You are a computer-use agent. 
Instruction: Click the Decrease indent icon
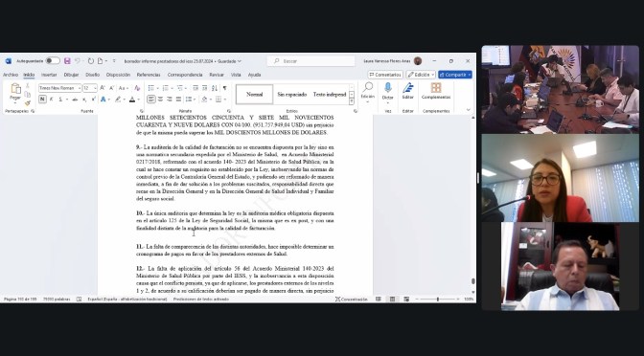coord(195,88)
